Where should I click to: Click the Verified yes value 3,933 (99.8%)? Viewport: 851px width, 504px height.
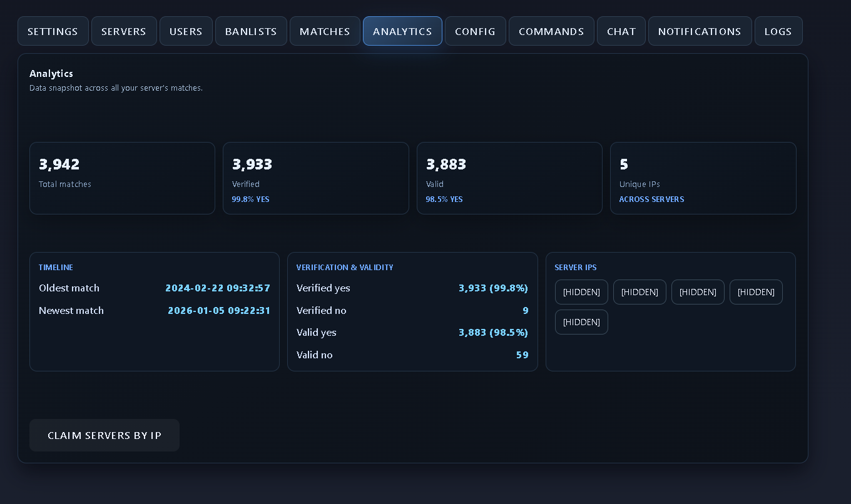[x=494, y=288]
